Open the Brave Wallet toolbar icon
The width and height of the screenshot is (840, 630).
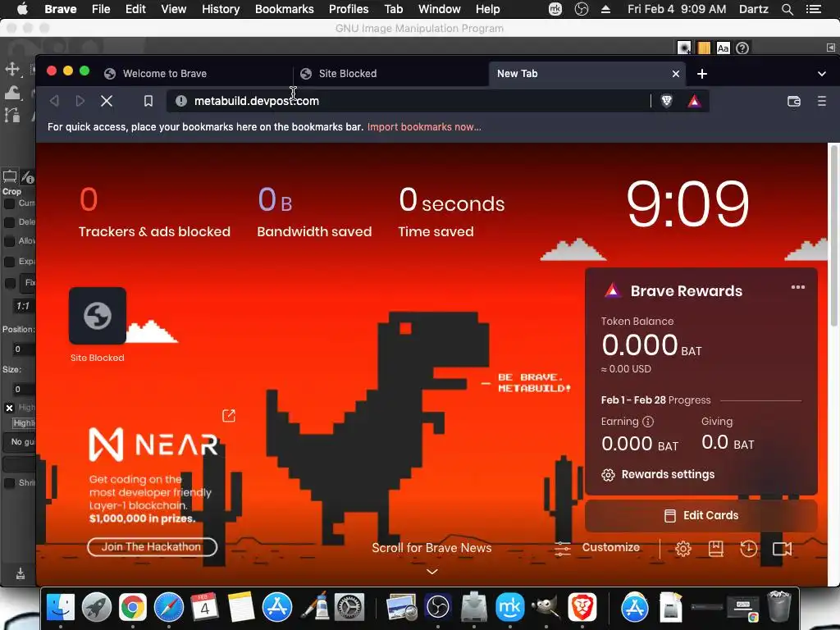[794, 101]
